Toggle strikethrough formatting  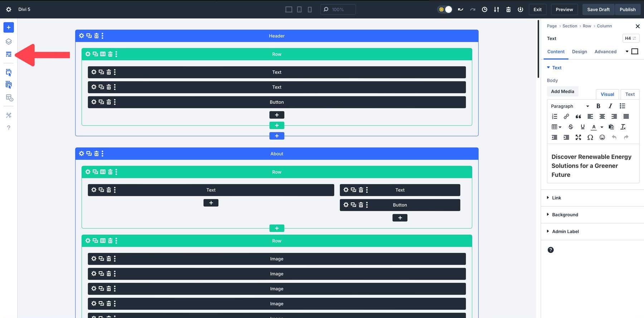click(x=571, y=127)
